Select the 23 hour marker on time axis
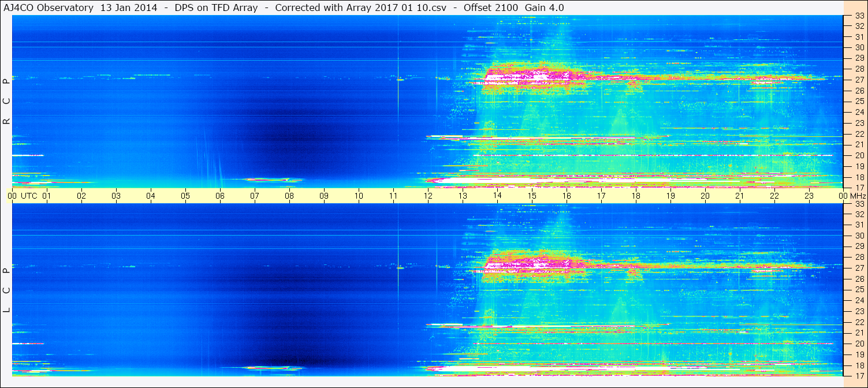 809,196
